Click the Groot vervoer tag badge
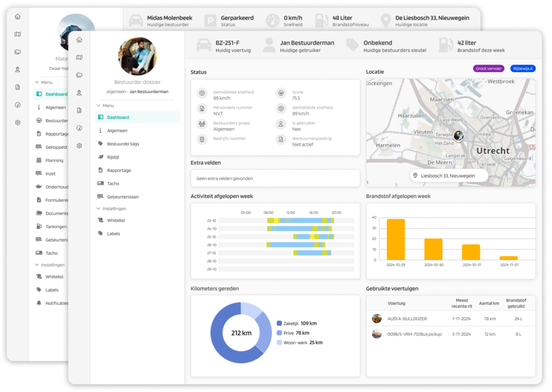The image size is (552, 392). click(x=488, y=68)
